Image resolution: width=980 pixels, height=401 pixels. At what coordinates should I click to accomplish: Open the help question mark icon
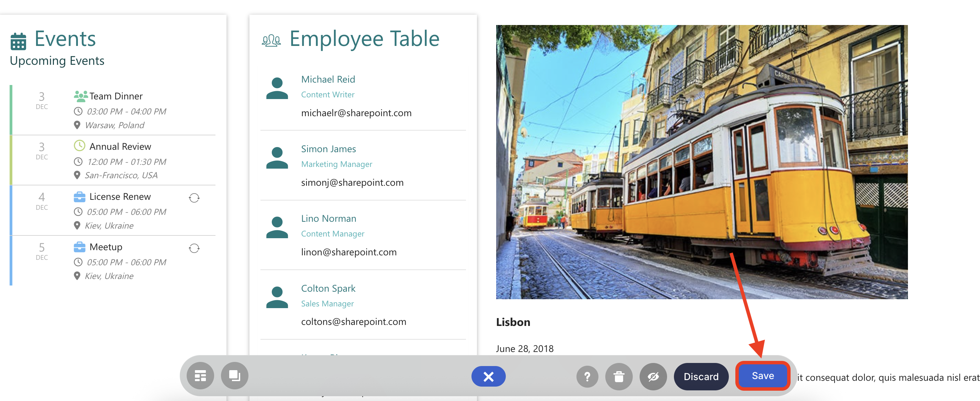click(x=587, y=376)
